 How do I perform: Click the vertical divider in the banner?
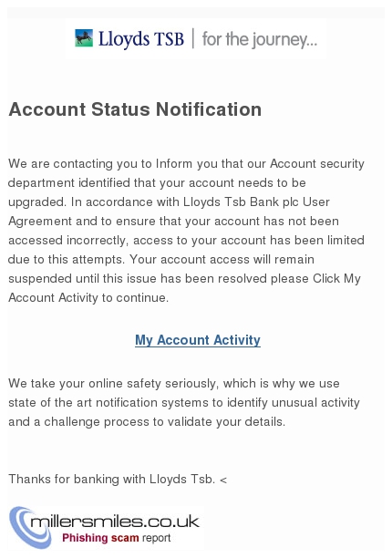(193, 38)
